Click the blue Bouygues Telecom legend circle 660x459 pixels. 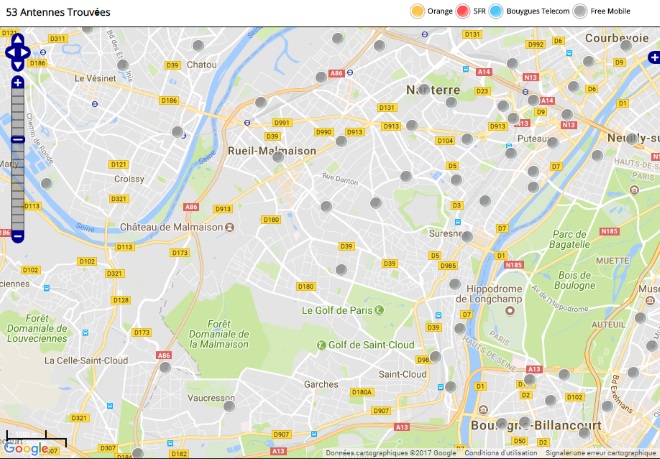pos(496,11)
